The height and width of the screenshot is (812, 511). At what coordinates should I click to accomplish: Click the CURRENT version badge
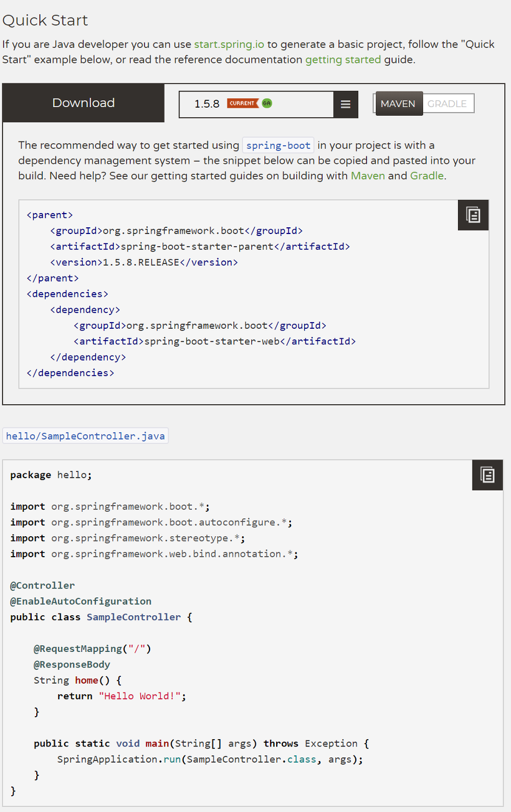pyautogui.click(x=243, y=103)
